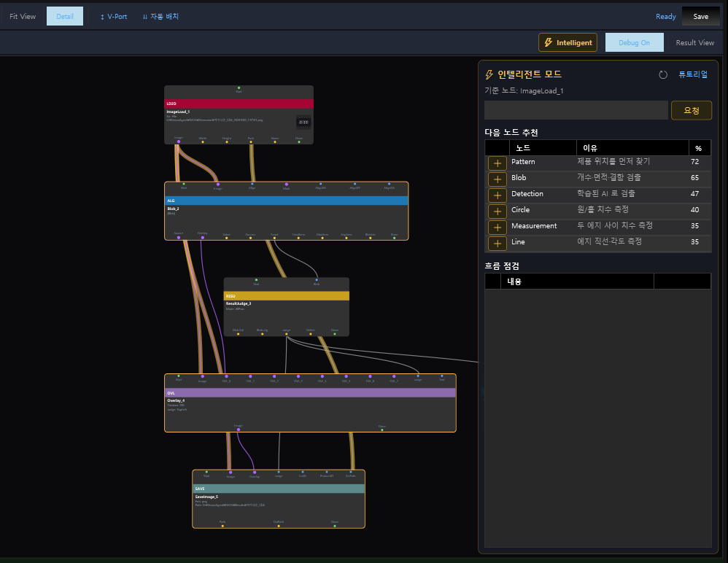Click the Detection row reason '학습된 AI 로 검출'
The image size is (728, 563).
click(x=606, y=193)
